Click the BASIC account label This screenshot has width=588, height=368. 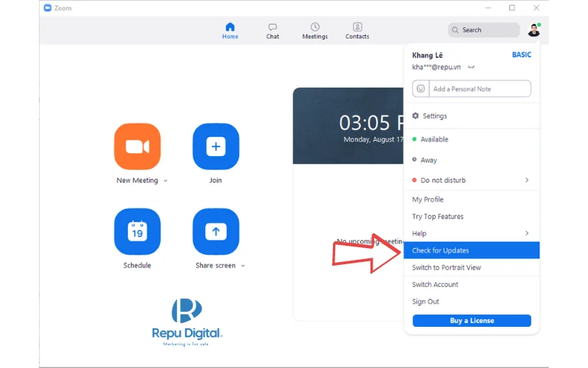522,54
